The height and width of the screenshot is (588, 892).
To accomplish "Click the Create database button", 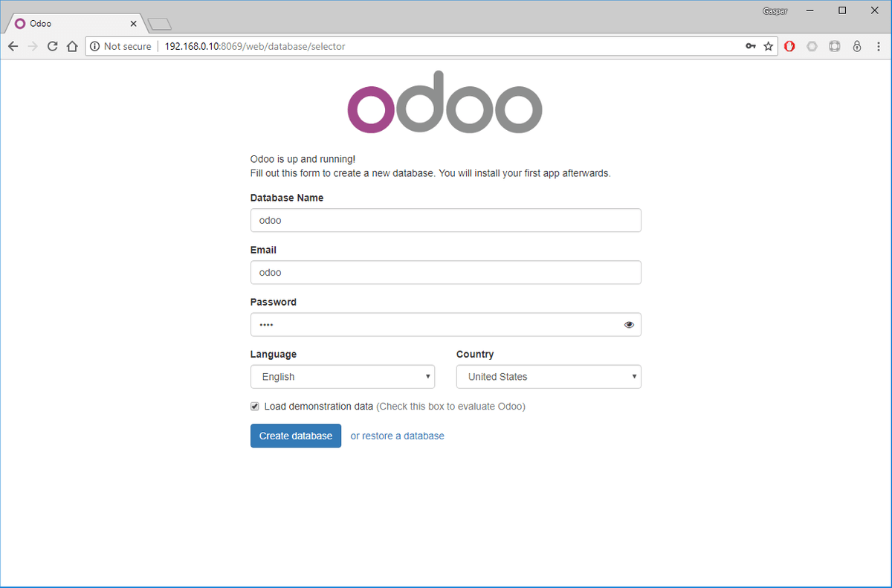I will coord(296,436).
